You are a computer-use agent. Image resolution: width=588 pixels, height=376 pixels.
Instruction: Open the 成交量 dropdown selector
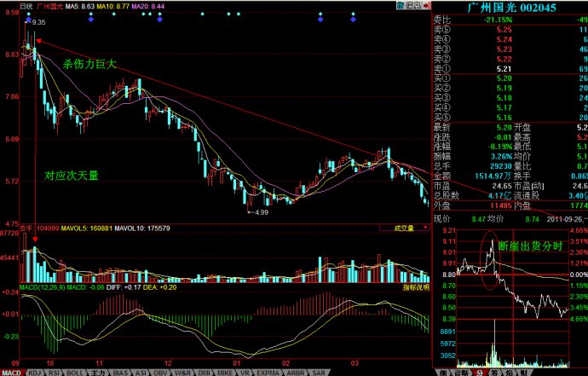tap(406, 228)
